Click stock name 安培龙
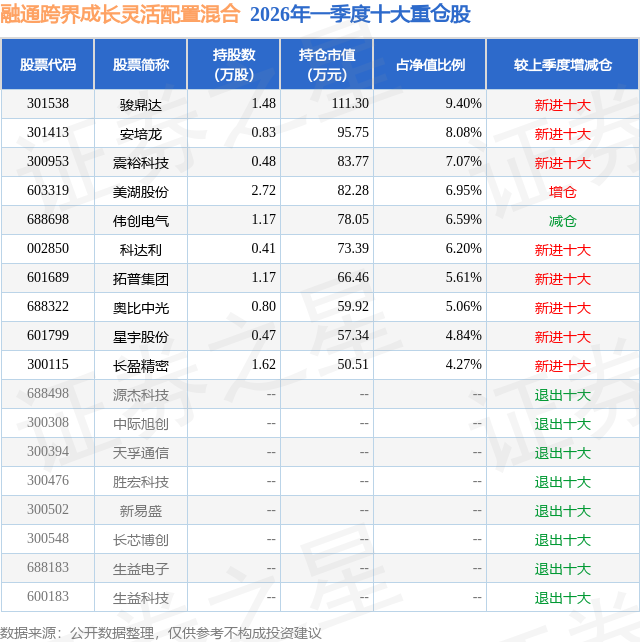 point(141,134)
